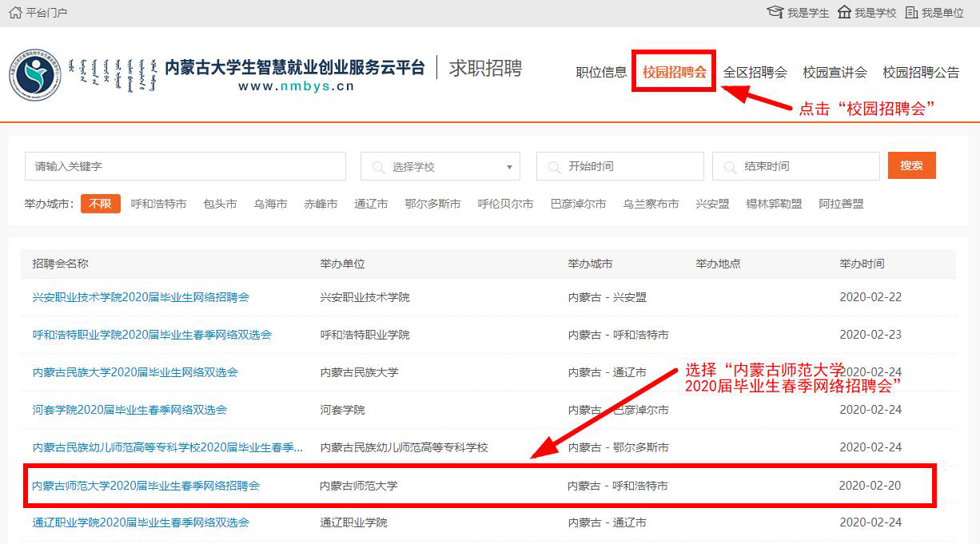Filter by 锡林郭勒盟 region

pyautogui.click(x=774, y=204)
